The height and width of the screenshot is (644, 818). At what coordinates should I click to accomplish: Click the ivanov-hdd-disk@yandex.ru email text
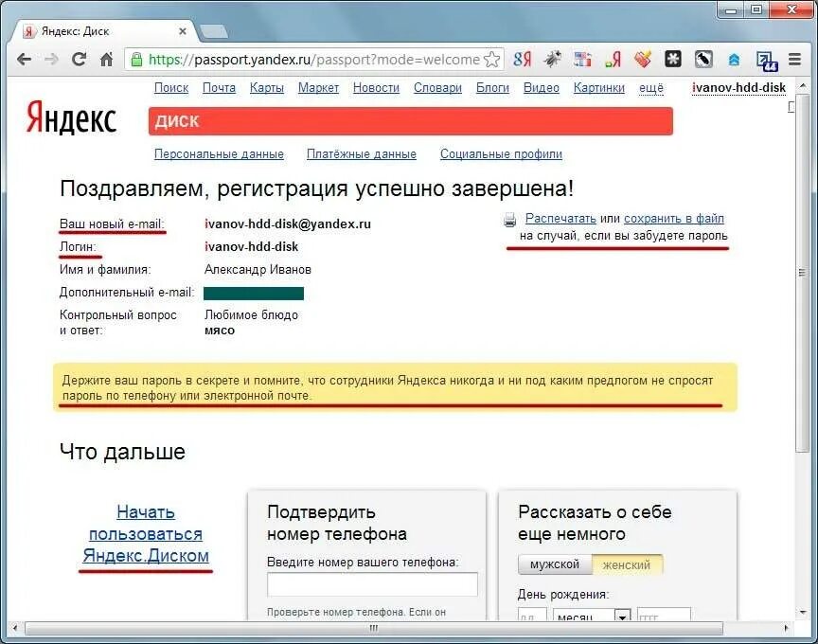coord(288,224)
